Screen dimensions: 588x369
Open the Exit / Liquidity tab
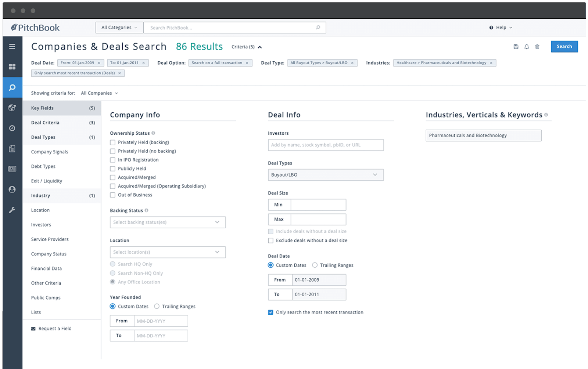pyautogui.click(x=62, y=181)
